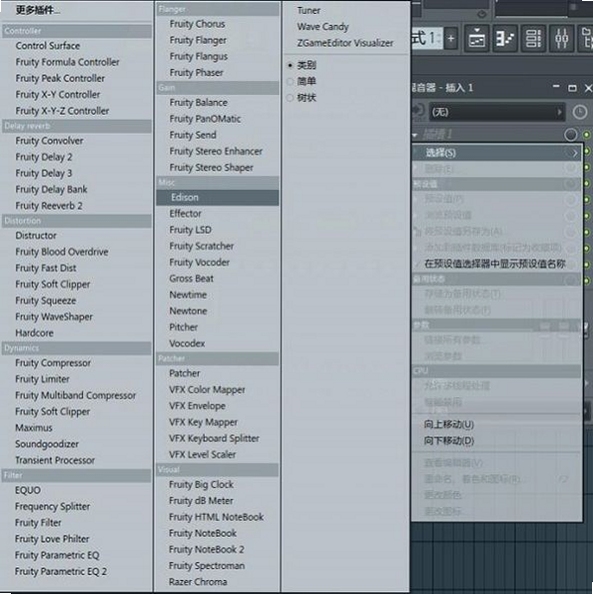
Task: Click 向上移动(U) in the context menu
Action: click(449, 424)
